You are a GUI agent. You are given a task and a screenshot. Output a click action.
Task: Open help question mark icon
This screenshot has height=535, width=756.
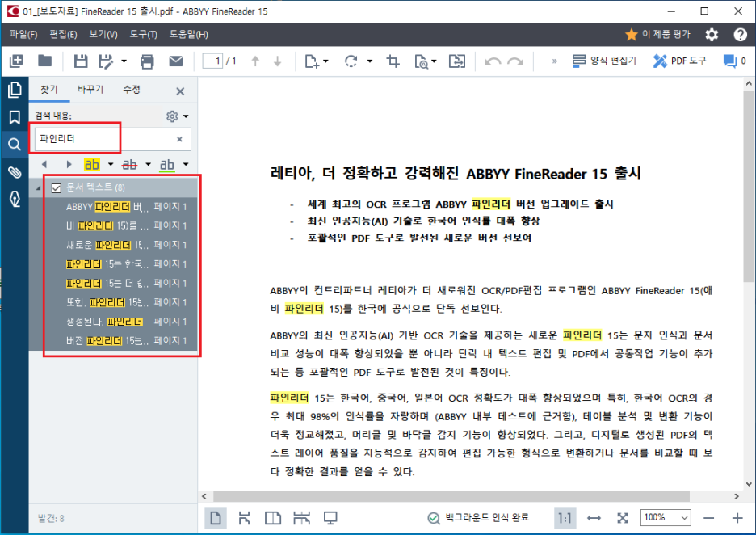[740, 34]
